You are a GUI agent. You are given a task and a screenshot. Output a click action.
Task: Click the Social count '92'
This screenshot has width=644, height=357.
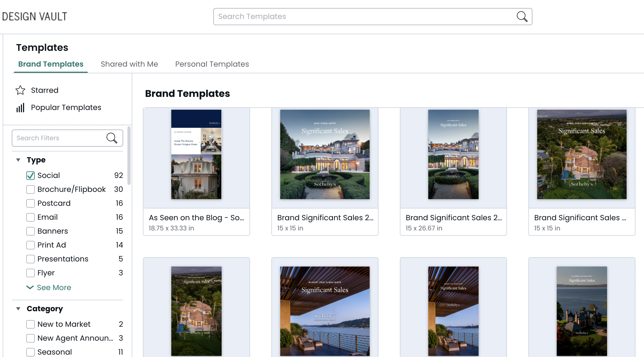[119, 176]
